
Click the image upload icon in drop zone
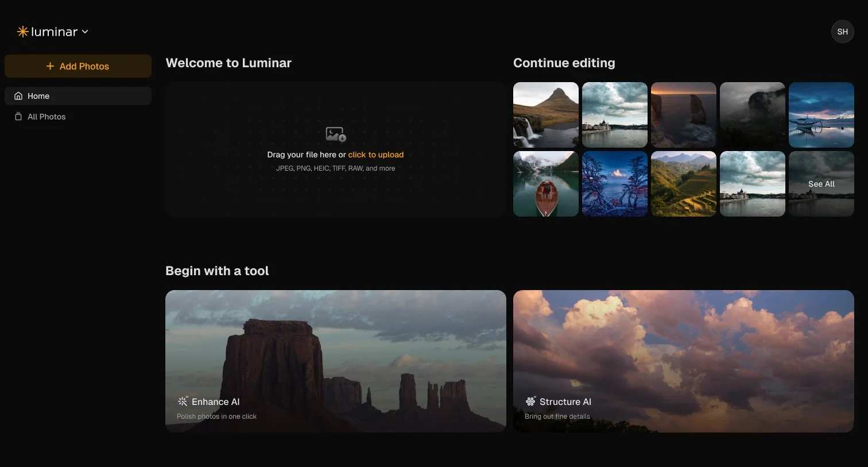[336, 134]
